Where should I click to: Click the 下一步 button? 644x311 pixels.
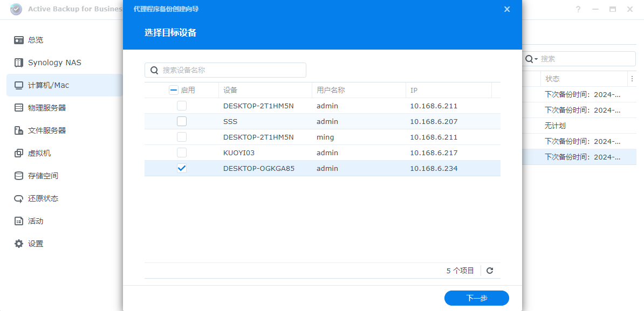click(476, 298)
